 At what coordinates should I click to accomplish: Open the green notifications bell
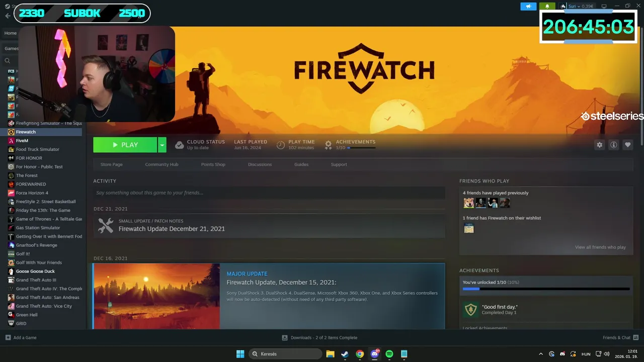coord(547,7)
